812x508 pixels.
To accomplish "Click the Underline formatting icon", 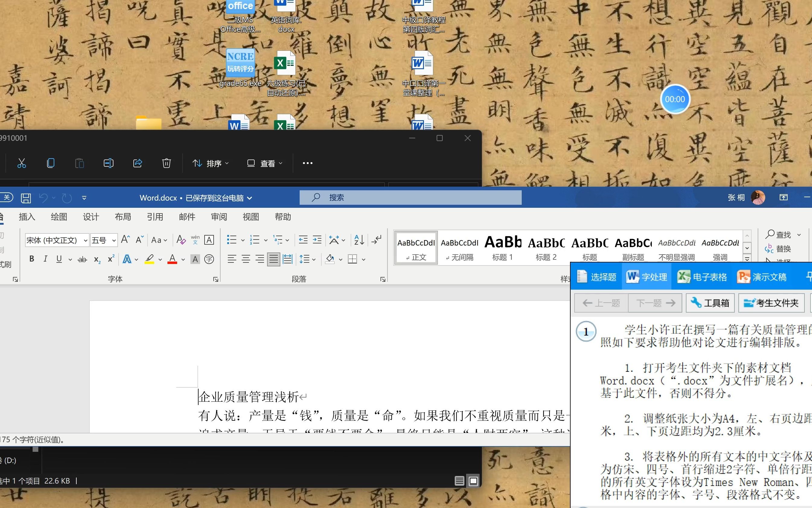I will pos(59,259).
